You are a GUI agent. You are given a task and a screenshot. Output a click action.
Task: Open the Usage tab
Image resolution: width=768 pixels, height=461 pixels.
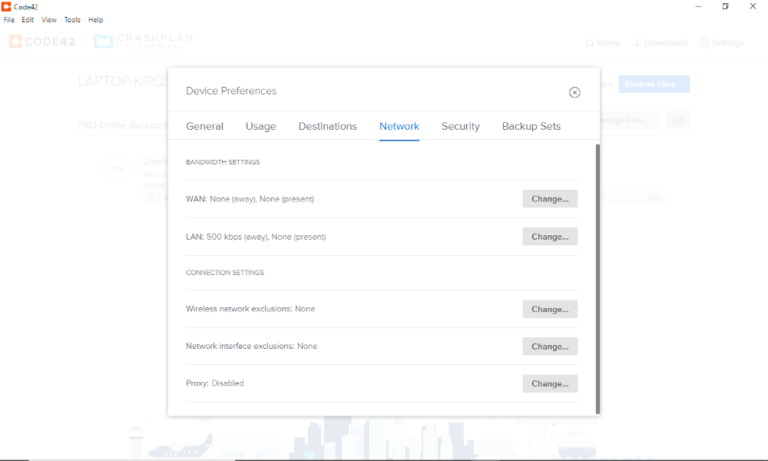coord(261,126)
